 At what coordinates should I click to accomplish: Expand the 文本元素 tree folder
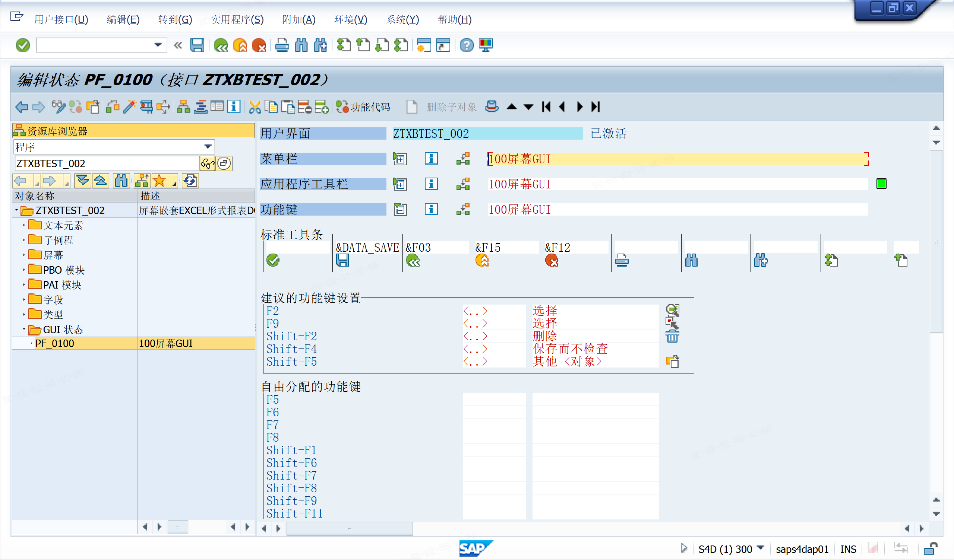coord(24,225)
